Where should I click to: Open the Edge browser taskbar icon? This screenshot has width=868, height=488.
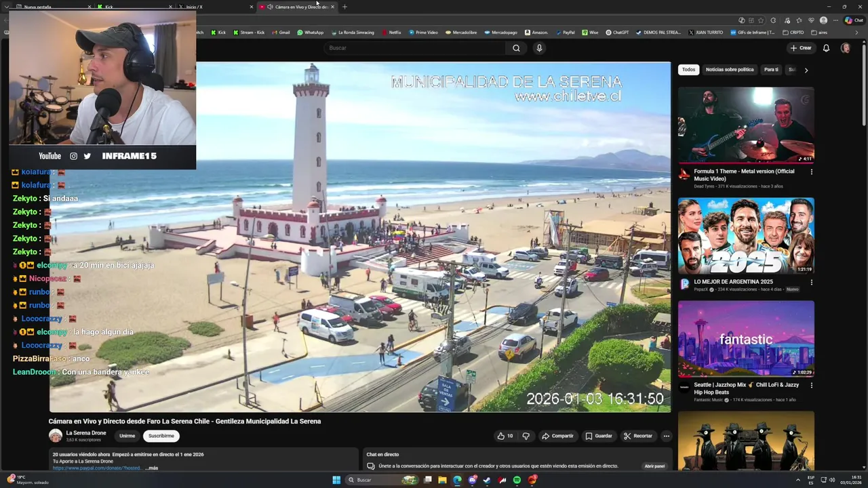(457, 480)
